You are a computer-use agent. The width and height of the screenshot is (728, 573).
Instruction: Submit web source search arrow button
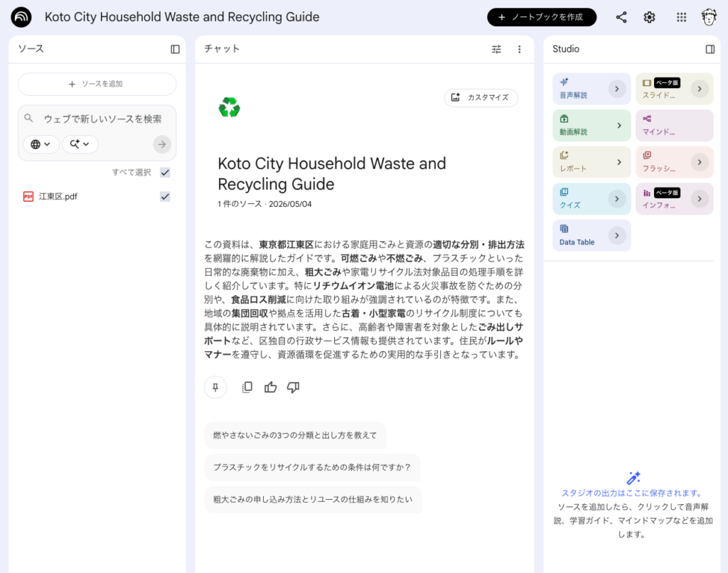162,144
